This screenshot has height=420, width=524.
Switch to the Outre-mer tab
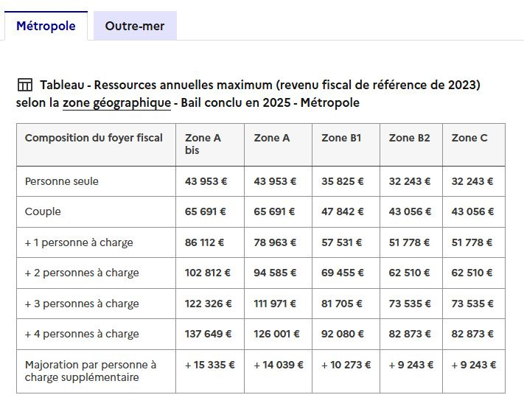point(135,26)
